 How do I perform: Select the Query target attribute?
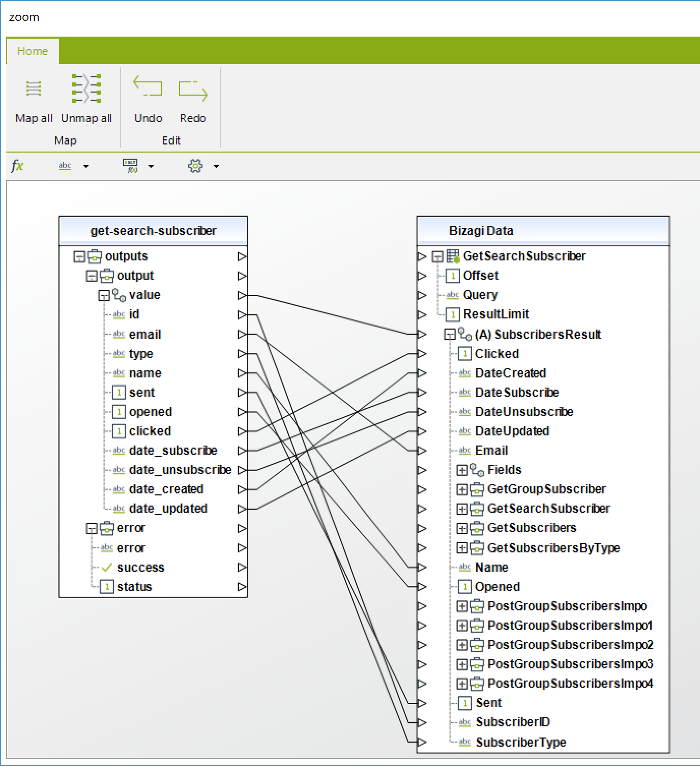pyautogui.click(x=480, y=295)
